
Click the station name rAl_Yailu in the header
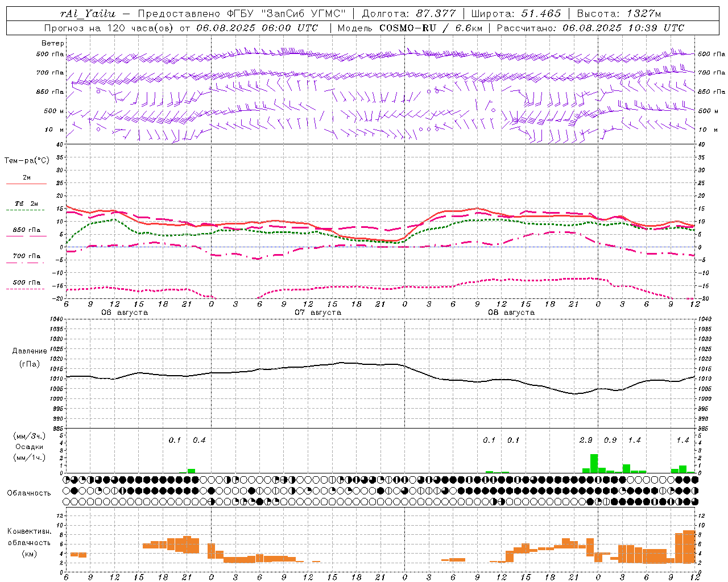click(87, 14)
